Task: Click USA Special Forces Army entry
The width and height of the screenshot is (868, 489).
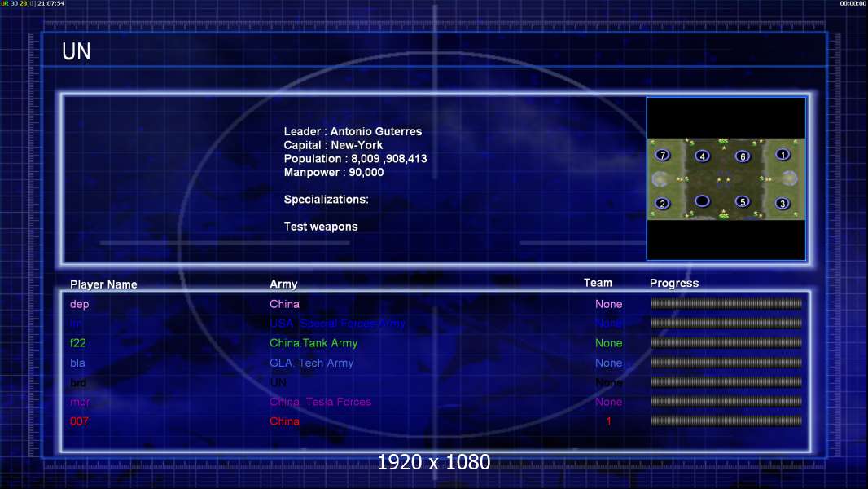Action: pyautogui.click(x=337, y=324)
